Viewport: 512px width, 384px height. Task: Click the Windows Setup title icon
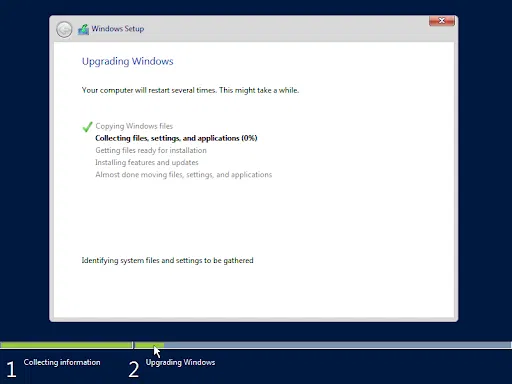point(83,29)
